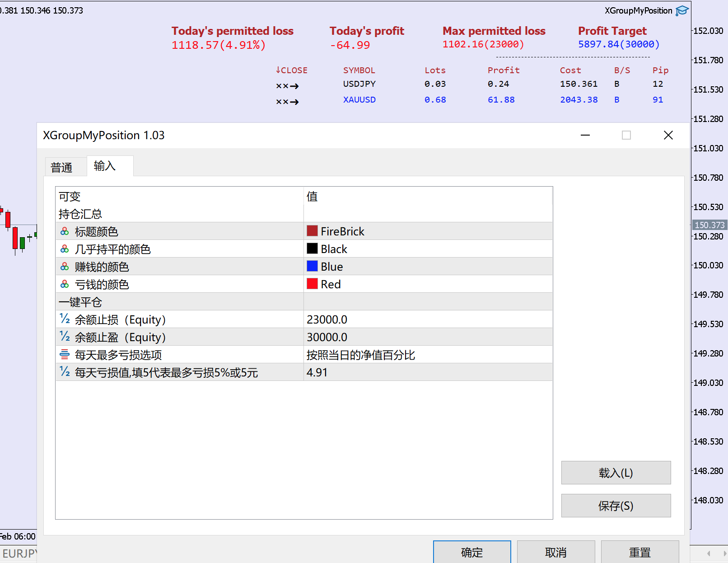
Task: Close the XAUUSD position via its ××→ arrow
Action: tap(288, 102)
